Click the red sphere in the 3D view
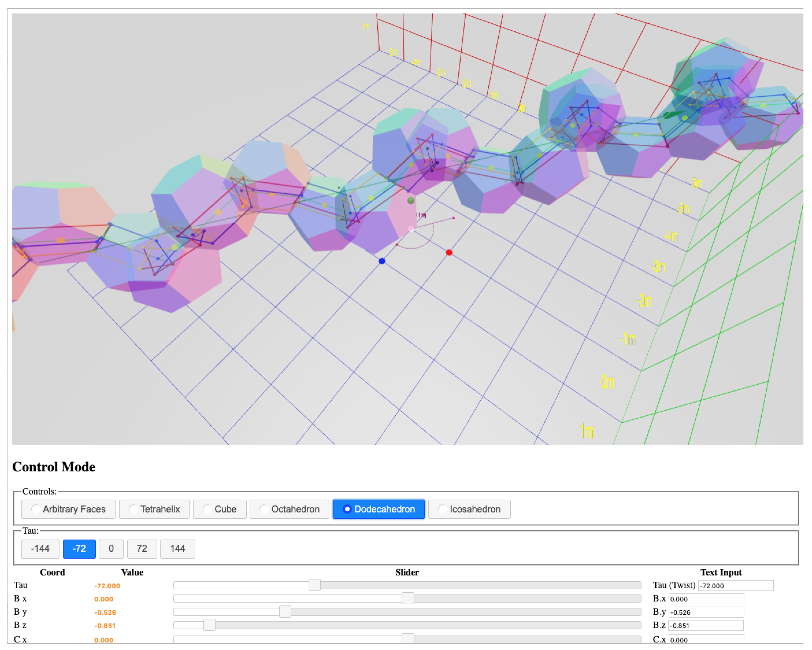Viewport: 812px width, 650px height. pyautogui.click(x=449, y=252)
